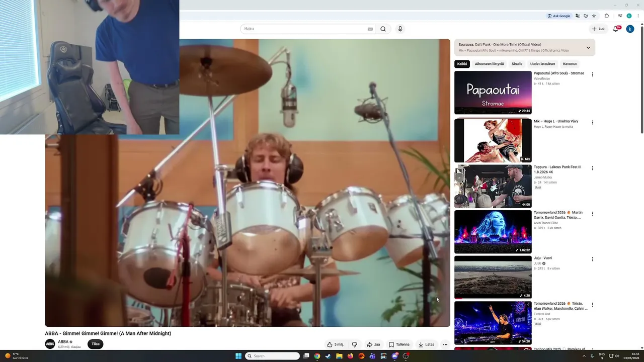Select the Katsotut filter chip
Viewport: 644px width, 362px height.
click(x=570, y=64)
